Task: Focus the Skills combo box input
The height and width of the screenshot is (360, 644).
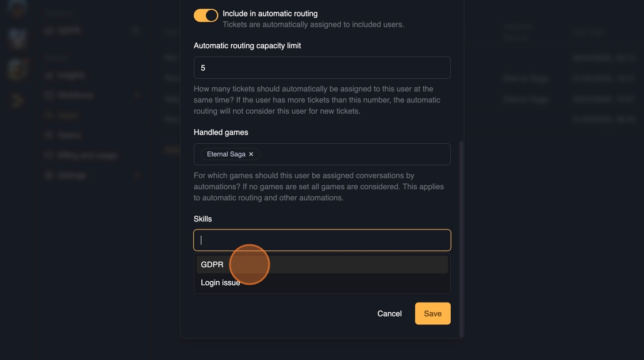Action: 322,240
